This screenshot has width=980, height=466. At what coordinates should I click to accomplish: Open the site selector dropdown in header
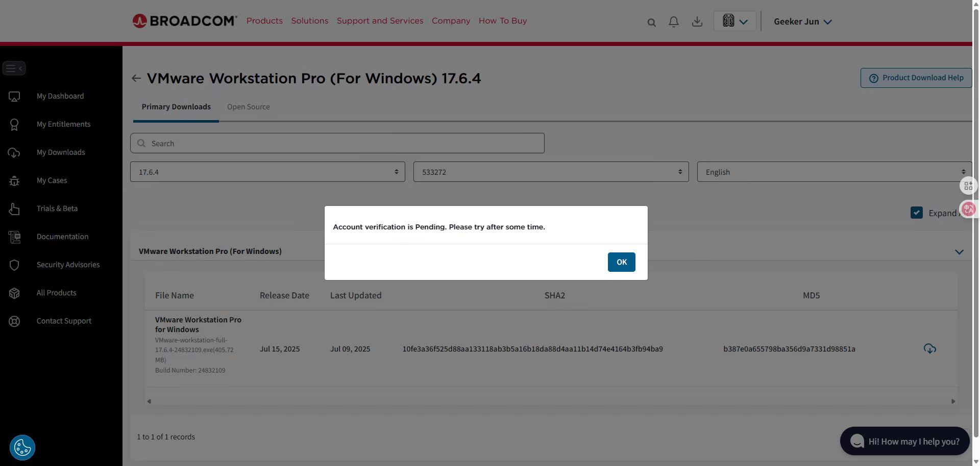coord(735,21)
